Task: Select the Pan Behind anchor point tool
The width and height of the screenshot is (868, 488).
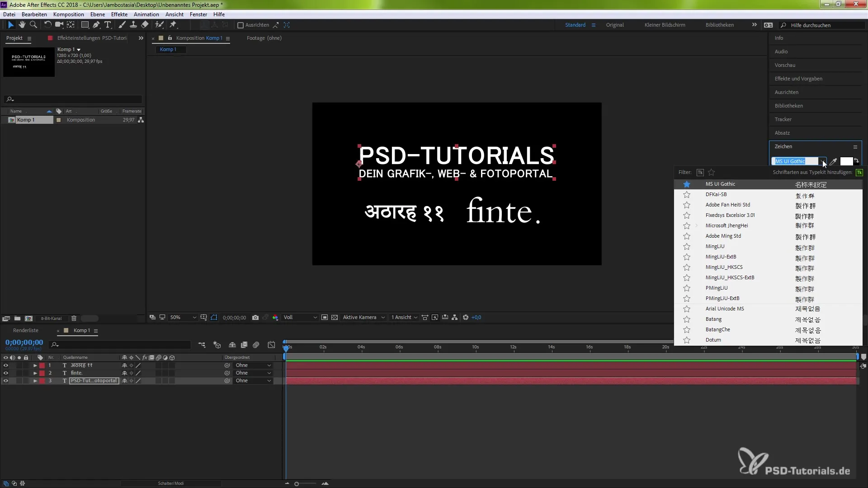Action: [x=71, y=25]
